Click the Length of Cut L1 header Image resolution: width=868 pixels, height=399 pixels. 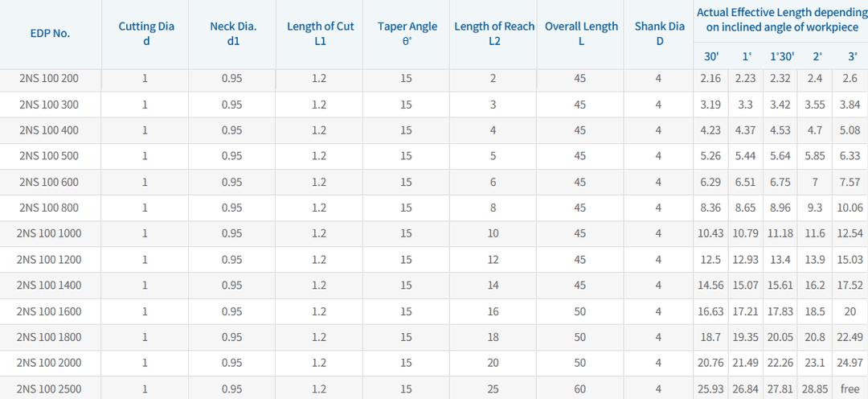[320, 33]
